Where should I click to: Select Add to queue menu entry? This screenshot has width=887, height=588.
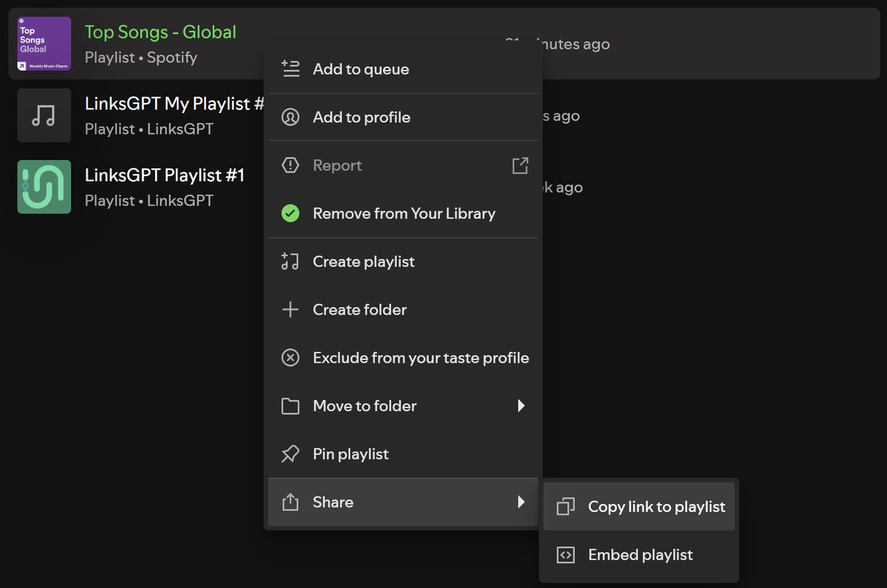[x=403, y=69]
